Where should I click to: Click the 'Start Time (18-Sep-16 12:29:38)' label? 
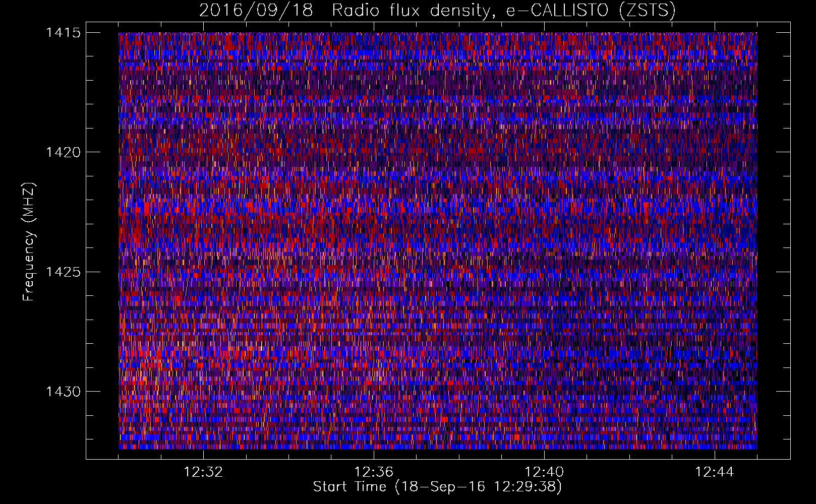437,487
